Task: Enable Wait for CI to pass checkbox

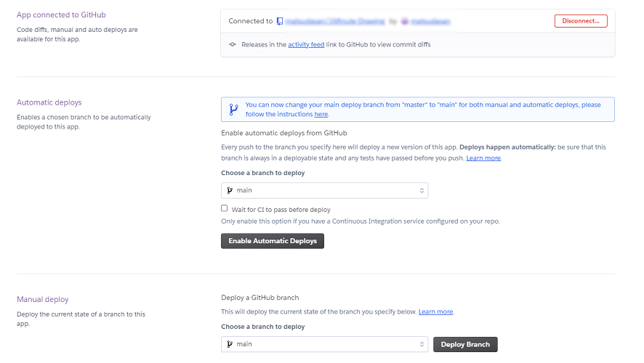Action: click(x=225, y=208)
